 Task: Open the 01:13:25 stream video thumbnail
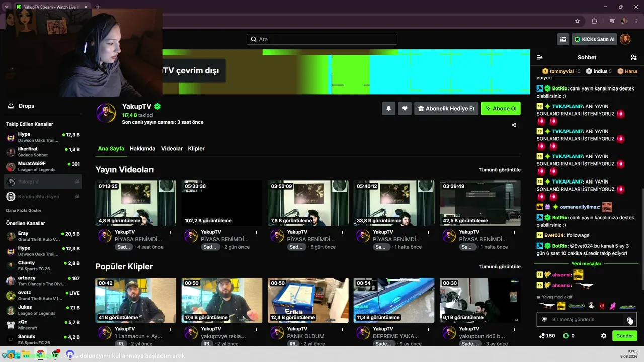tap(136, 204)
